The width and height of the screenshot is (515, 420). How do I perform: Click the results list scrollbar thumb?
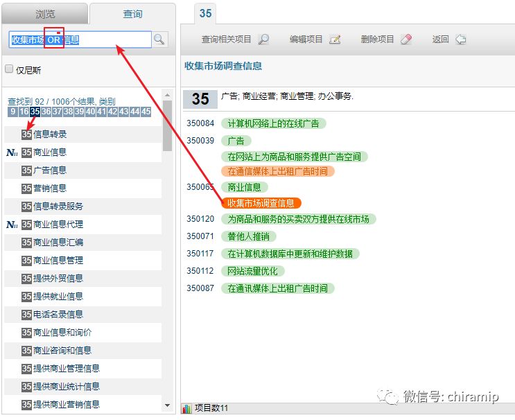pos(168,125)
